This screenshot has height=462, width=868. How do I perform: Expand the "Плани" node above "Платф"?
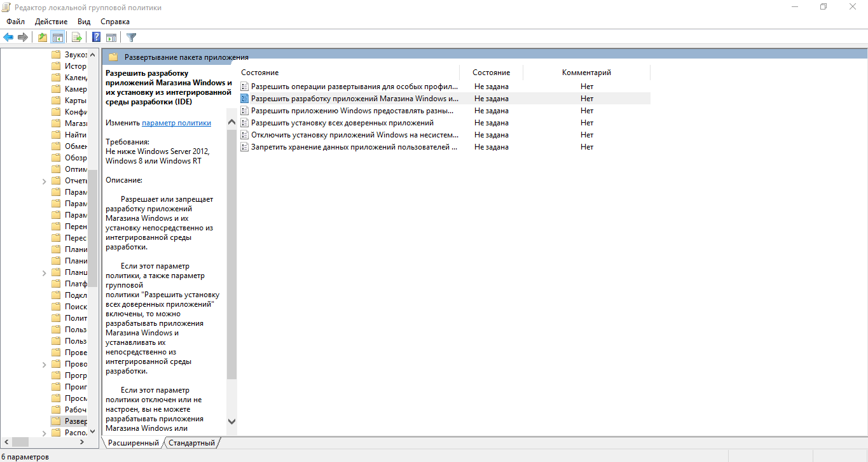pos(44,272)
